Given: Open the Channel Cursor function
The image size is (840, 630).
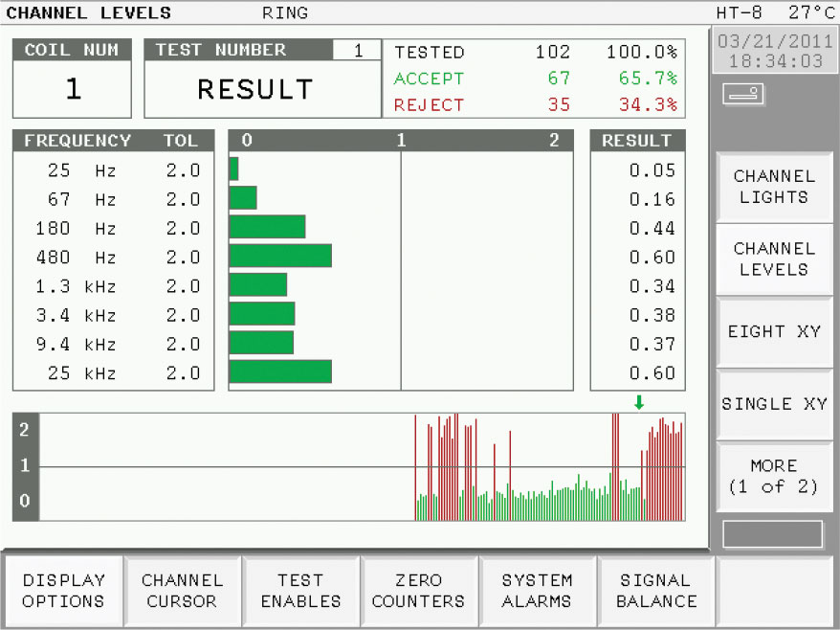Looking at the screenshot, I should pos(182,591).
